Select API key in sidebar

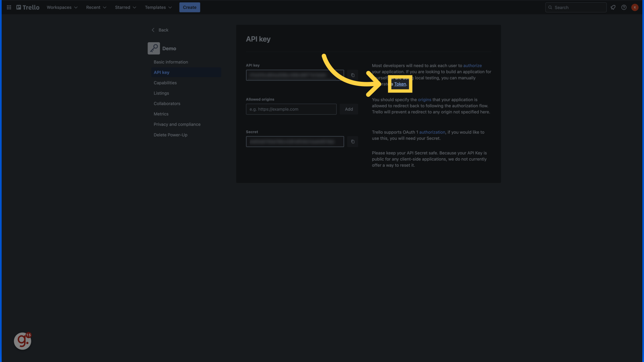click(x=186, y=72)
